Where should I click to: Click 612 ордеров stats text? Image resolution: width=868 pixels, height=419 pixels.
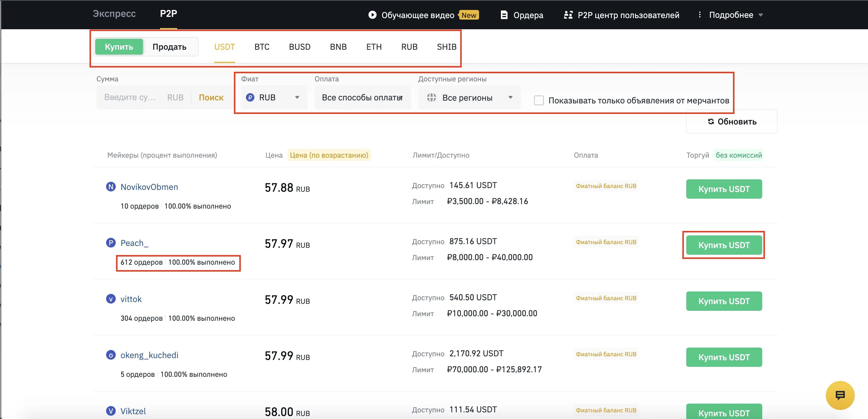(x=142, y=262)
